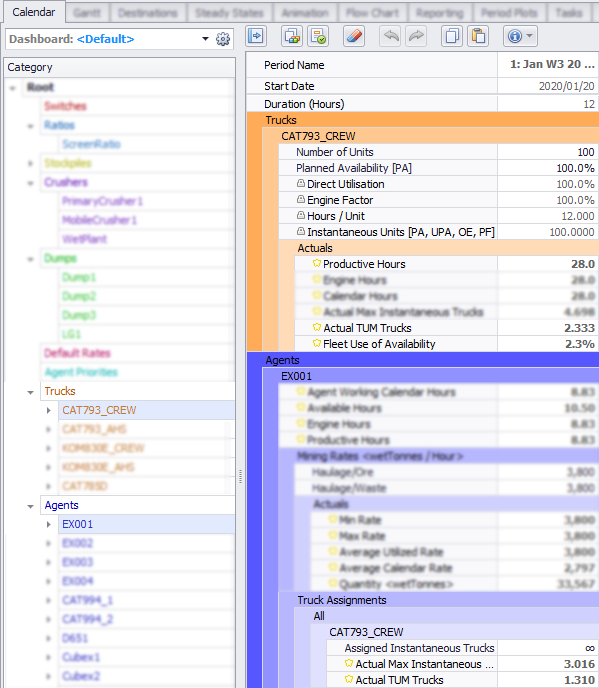Click star icon beside Actual Max Instantaneous row
The image size is (599, 688).
(x=349, y=663)
